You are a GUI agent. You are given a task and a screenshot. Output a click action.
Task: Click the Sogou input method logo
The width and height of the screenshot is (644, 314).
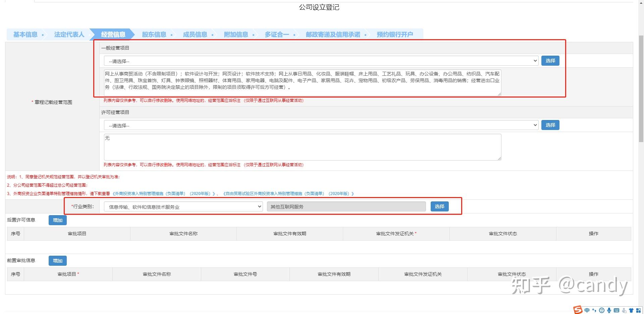coord(578,310)
